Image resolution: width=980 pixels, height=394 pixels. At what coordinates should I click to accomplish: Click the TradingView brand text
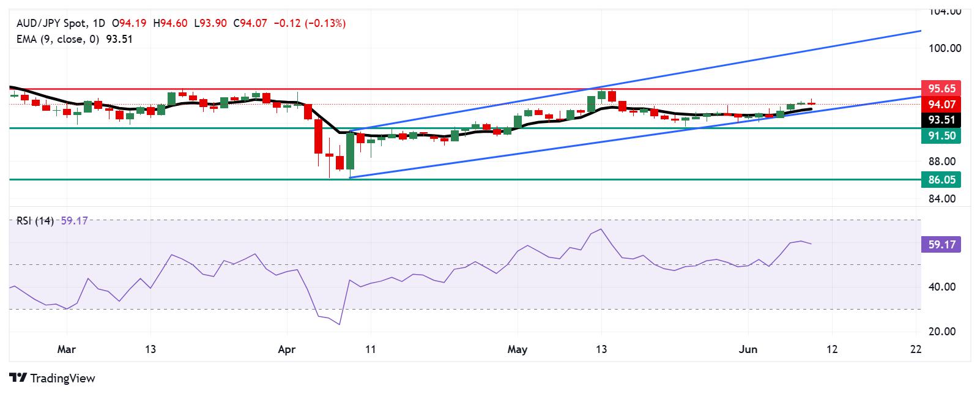(x=63, y=378)
